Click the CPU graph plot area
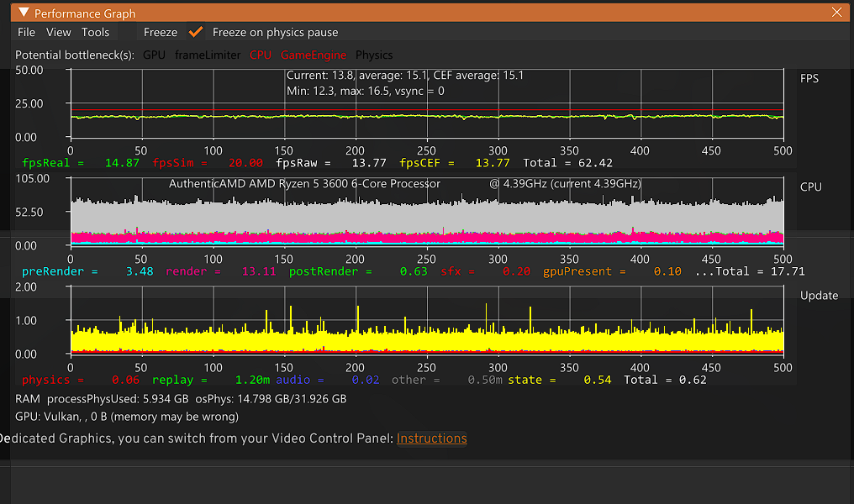The image size is (854, 504). tap(427, 212)
